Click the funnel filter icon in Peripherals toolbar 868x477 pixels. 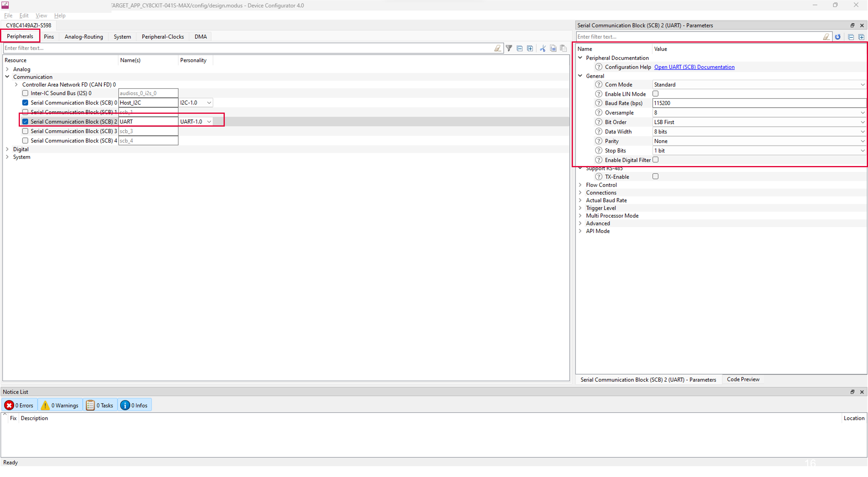click(x=509, y=48)
